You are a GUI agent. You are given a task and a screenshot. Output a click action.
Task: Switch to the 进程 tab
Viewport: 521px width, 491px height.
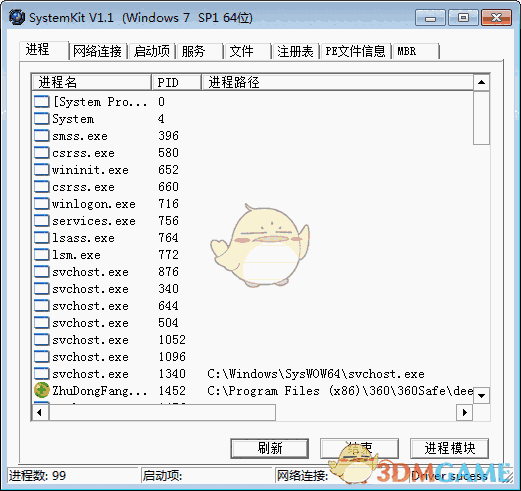(x=44, y=50)
